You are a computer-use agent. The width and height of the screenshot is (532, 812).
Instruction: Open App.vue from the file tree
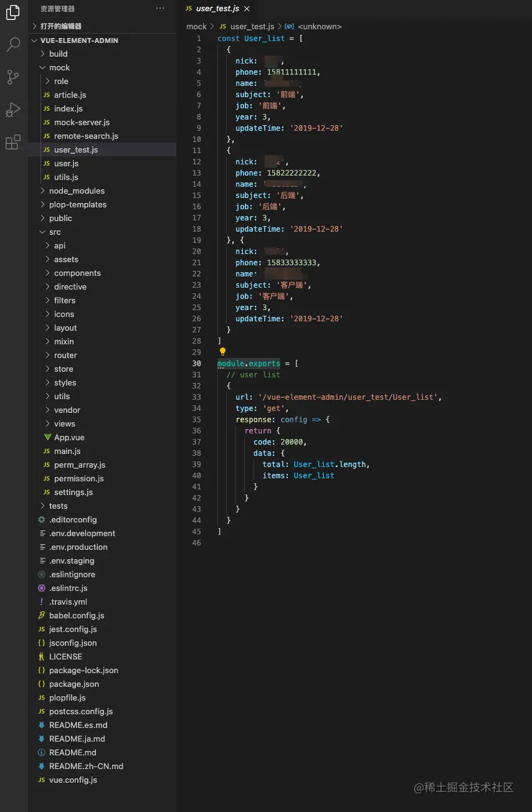click(x=69, y=438)
